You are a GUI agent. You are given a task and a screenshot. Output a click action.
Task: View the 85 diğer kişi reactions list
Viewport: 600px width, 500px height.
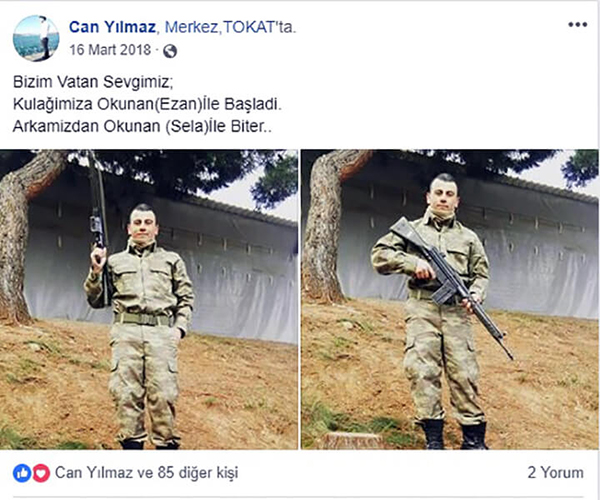(x=198, y=473)
